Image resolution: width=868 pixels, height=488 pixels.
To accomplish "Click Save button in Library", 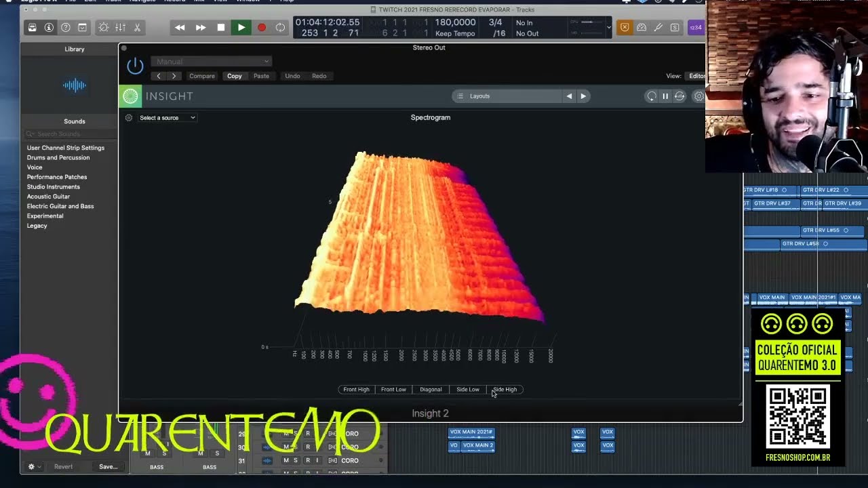I will point(108,466).
